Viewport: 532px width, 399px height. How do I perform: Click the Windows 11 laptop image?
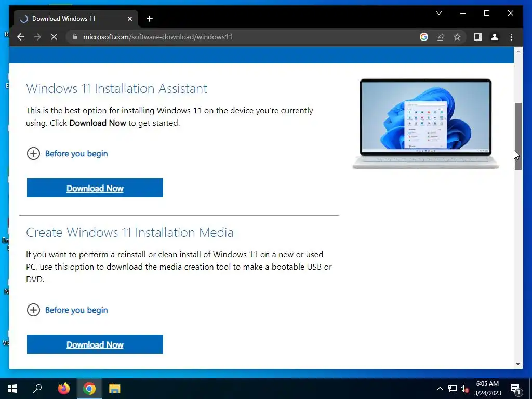pyautogui.click(x=425, y=124)
